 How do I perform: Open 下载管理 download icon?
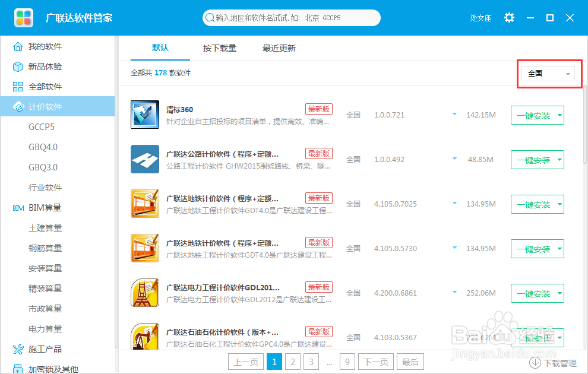(x=535, y=363)
